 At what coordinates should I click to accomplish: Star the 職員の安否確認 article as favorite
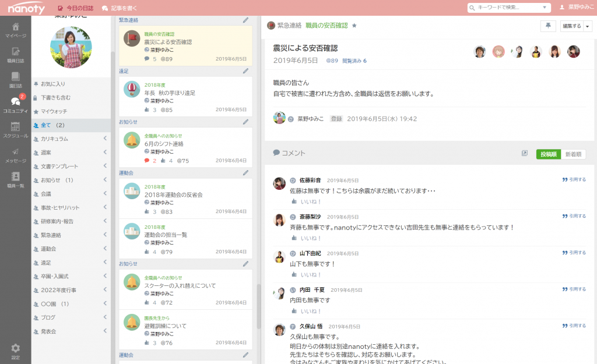[354, 26]
